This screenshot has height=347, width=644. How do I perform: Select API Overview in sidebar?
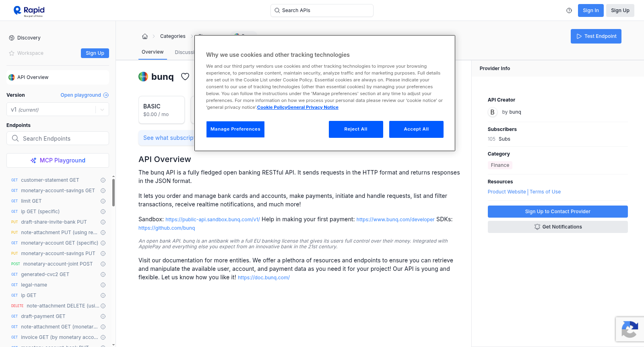pyautogui.click(x=58, y=77)
